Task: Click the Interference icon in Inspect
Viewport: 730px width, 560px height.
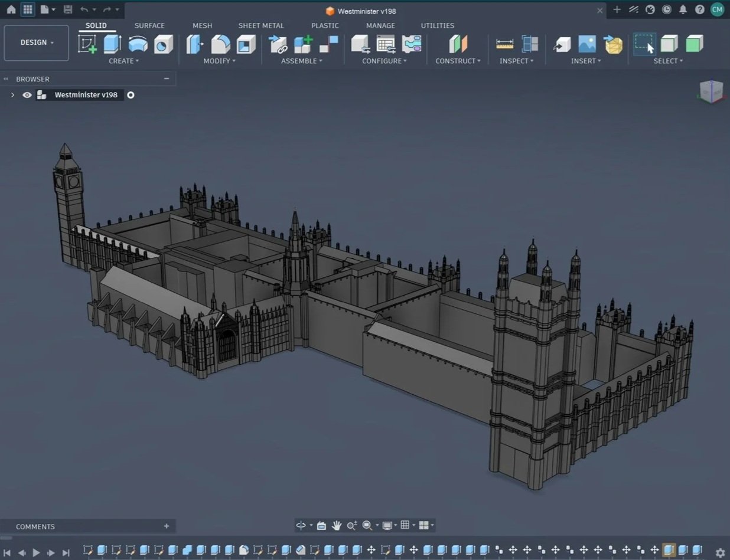Action: click(530, 44)
